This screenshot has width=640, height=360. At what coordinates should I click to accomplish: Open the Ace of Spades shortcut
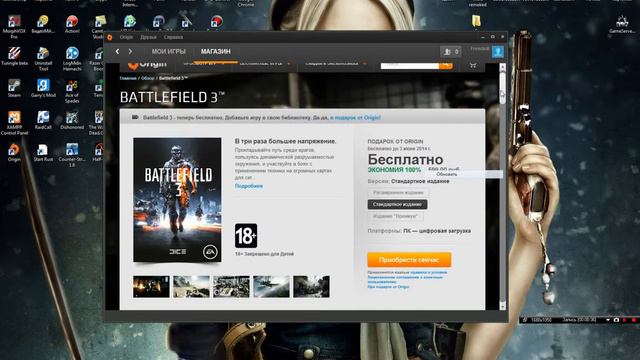click(72, 91)
